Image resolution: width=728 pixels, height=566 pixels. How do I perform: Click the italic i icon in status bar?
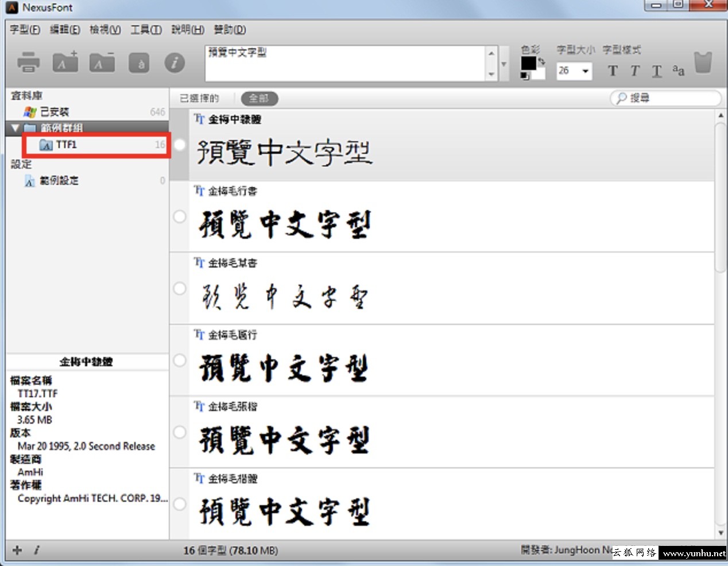[36, 551]
